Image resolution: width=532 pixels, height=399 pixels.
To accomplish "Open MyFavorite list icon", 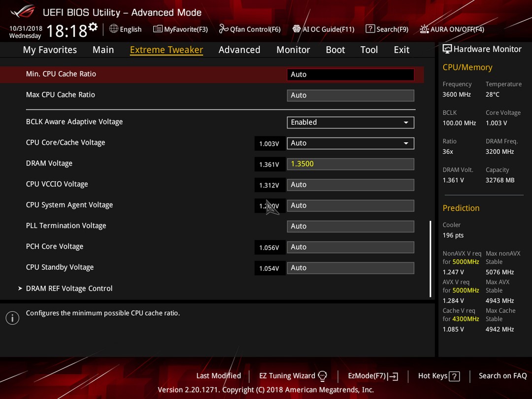I will click(158, 29).
